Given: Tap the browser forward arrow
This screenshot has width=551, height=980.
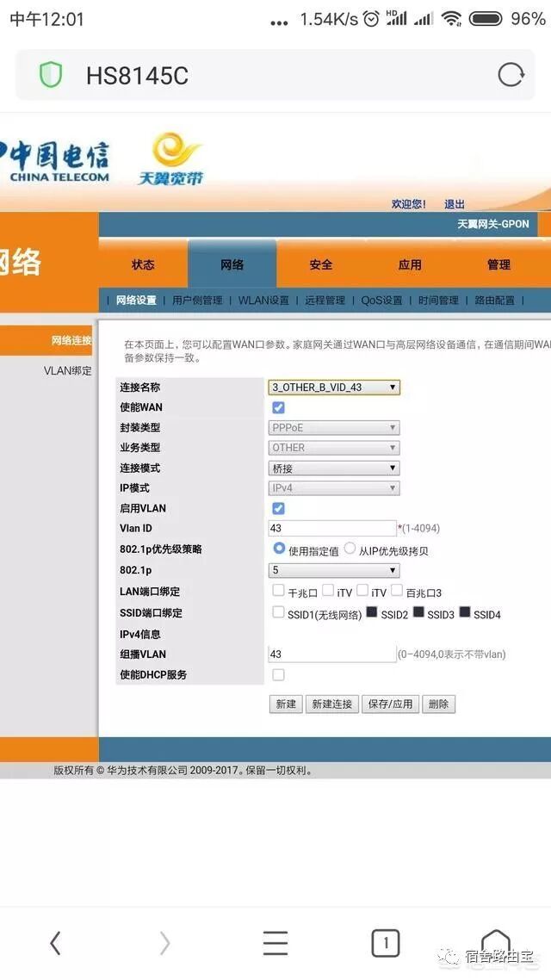Looking at the screenshot, I should pos(165,943).
